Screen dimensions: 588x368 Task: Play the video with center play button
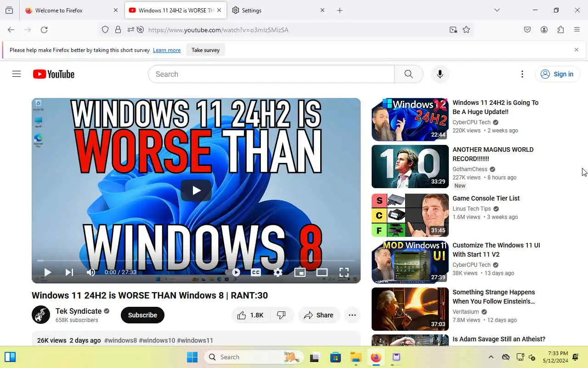click(196, 190)
